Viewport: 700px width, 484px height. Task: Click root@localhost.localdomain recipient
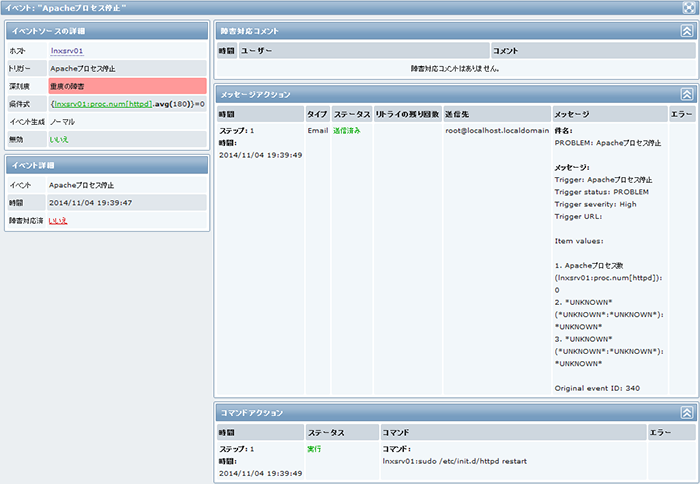(x=497, y=130)
